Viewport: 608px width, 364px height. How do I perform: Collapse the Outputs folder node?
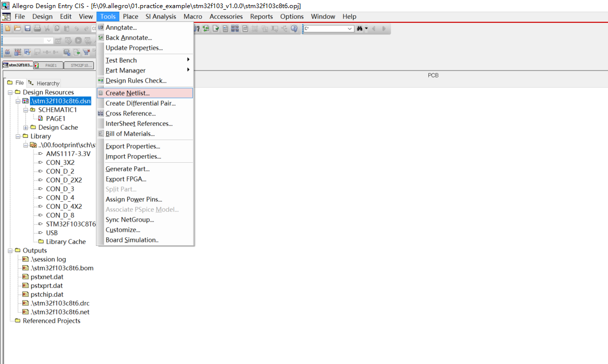coord(10,250)
